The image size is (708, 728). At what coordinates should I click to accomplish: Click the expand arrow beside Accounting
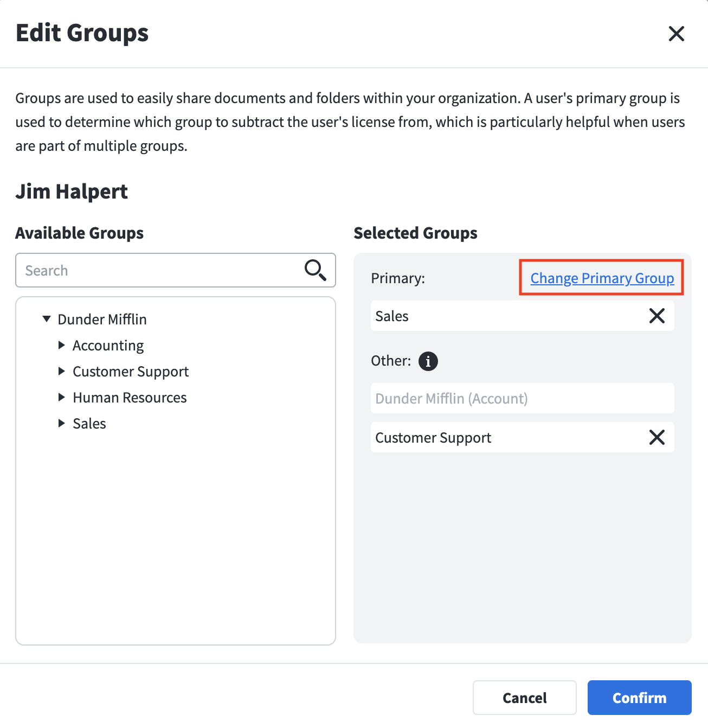[61, 345]
